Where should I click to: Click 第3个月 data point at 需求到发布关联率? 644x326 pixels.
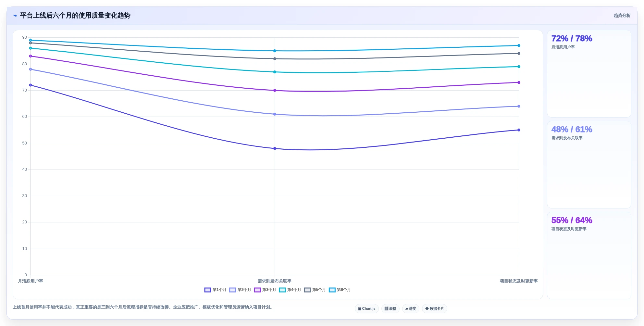[x=275, y=91]
